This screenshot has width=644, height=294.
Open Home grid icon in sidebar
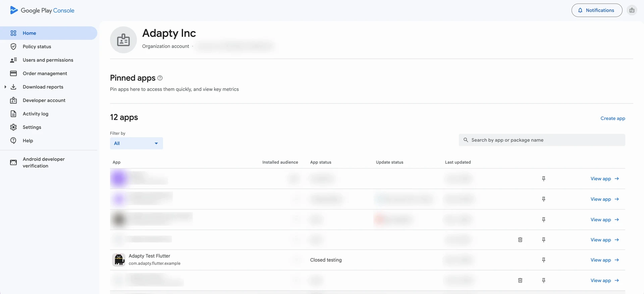click(x=13, y=33)
